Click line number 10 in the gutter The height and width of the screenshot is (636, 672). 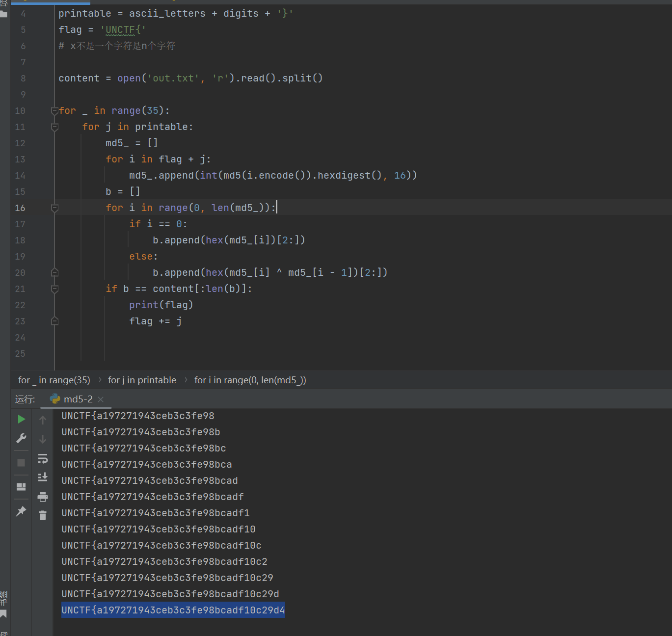click(20, 110)
